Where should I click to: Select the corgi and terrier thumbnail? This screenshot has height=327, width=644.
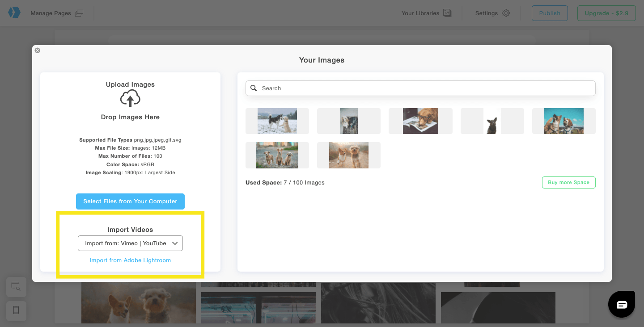click(x=349, y=155)
